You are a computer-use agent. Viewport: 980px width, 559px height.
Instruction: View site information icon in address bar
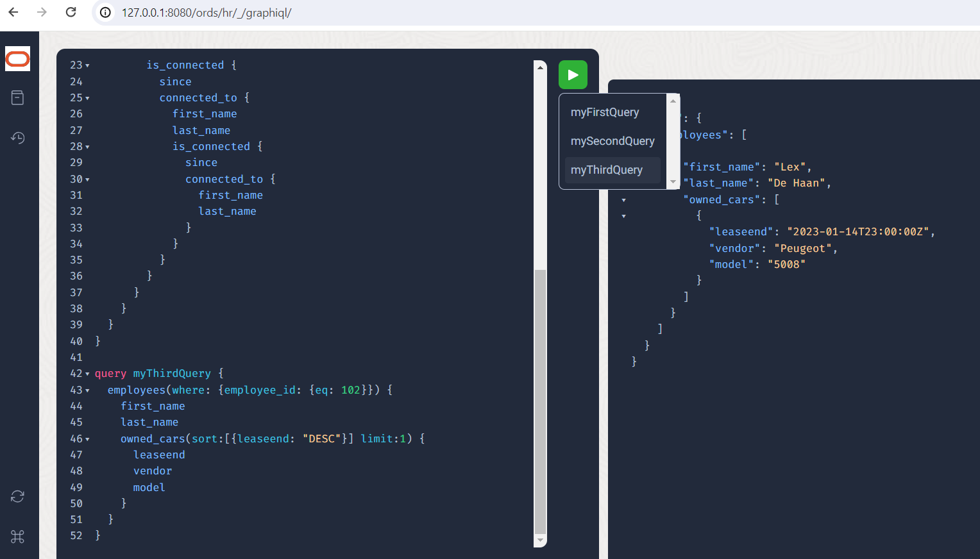(x=106, y=13)
